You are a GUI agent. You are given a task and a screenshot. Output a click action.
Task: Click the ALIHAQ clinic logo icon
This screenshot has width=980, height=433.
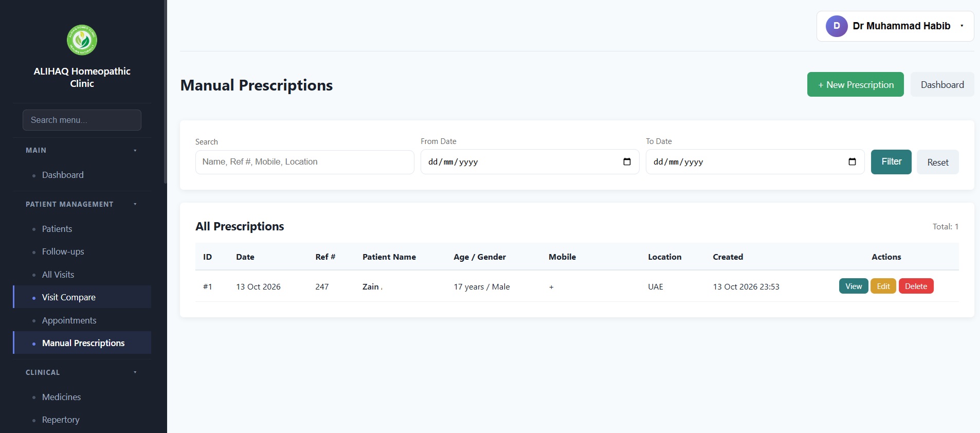(x=82, y=40)
